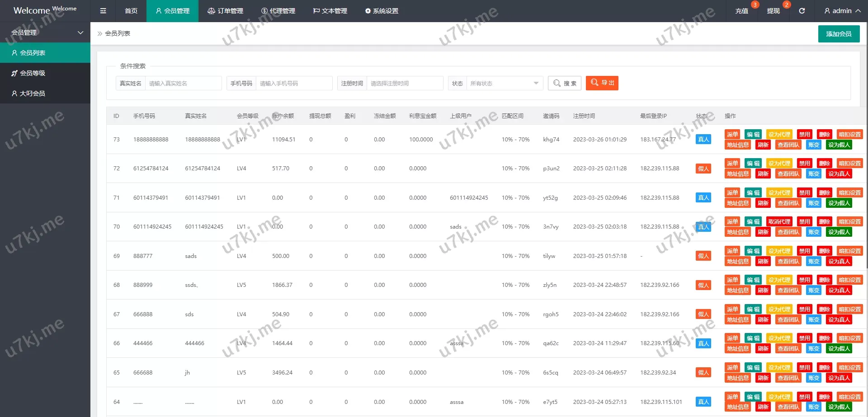Click the orange 导出 export button
Image resolution: width=868 pixels, height=417 pixels.
pyautogui.click(x=602, y=83)
